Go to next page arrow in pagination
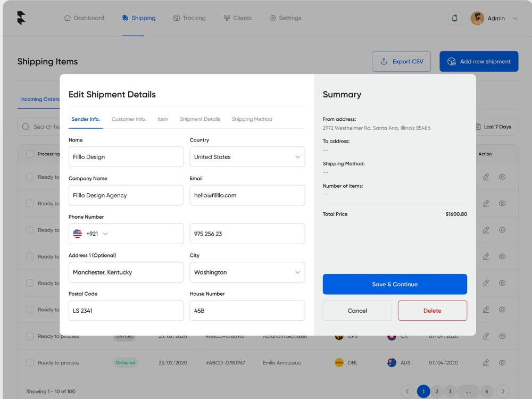The width and height of the screenshot is (532, 399). (503, 391)
